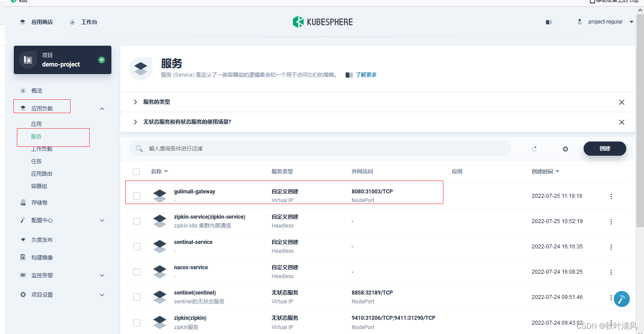This screenshot has width=644, height=334.
Task: Check the sentinel(sentinel) row checkbox
Action: 137,297
